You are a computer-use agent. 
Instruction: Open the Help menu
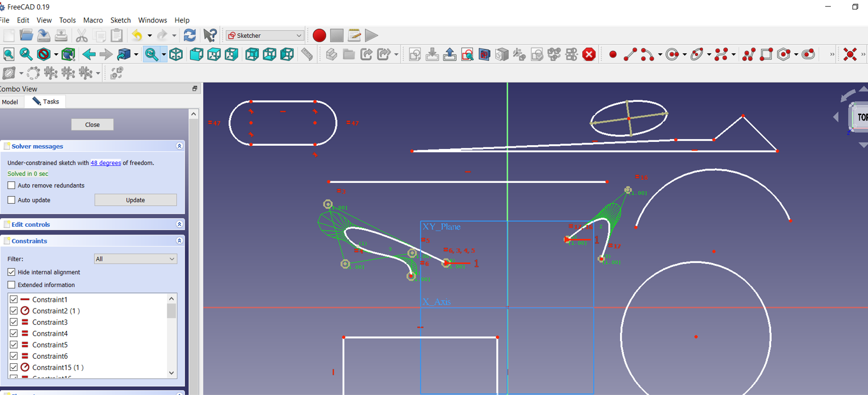click(182, 20)
